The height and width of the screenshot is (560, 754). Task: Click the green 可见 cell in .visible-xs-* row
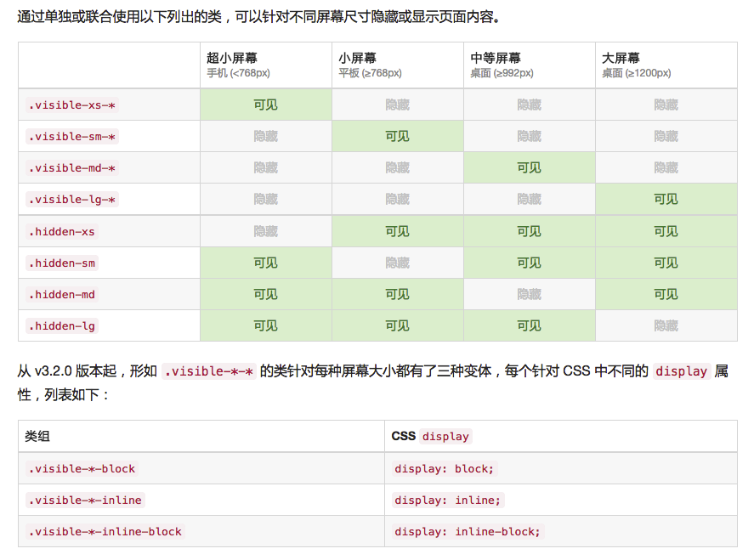(x=266, y=105)
